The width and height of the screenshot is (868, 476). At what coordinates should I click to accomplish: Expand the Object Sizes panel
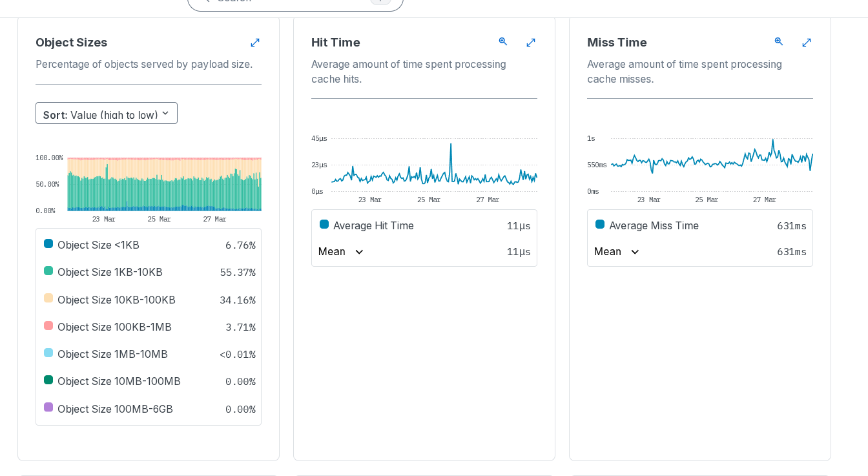coord(255,43)
